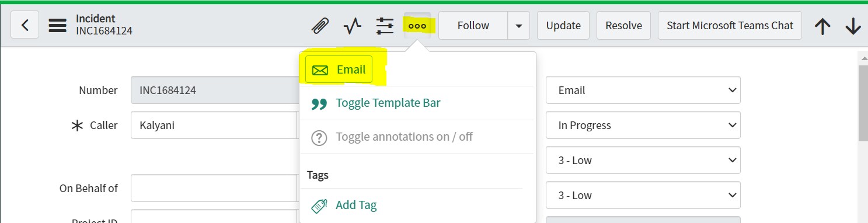Click Start Microsoft Teams Chat button
The height and width of the screenshot is (223, 868).
click(x=730, y=26)
